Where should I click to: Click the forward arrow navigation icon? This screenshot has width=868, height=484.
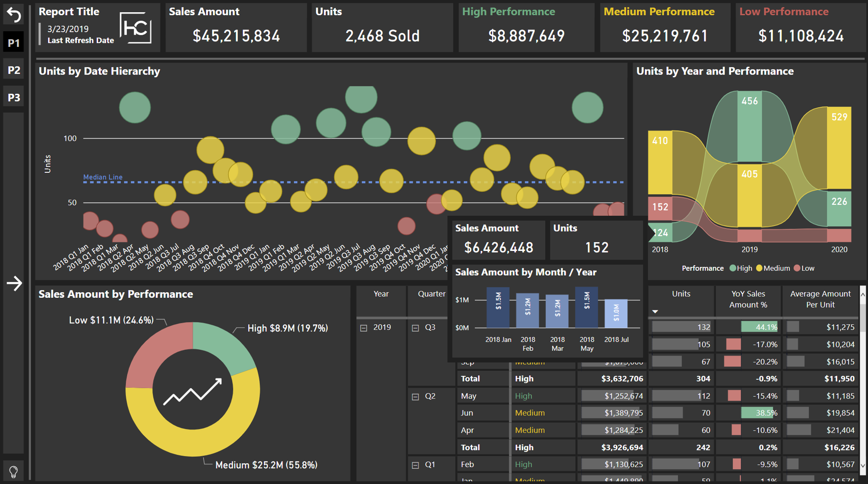click(14, 283)
